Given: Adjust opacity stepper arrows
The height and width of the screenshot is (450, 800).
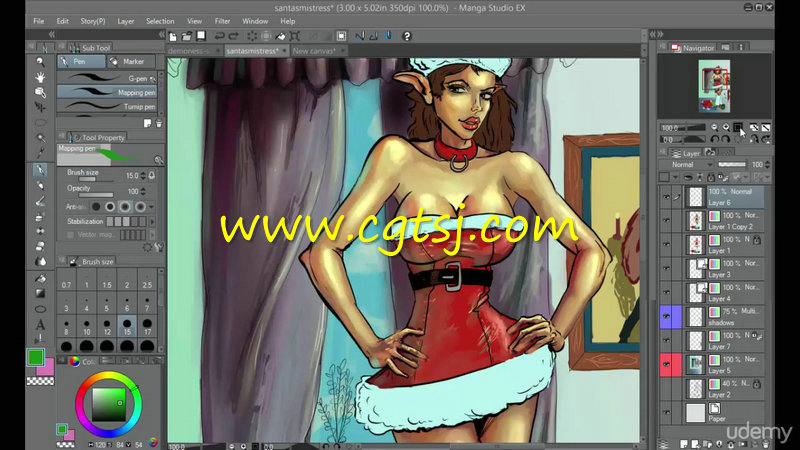Looking at the screenshot, I should [x=143, y=191].
